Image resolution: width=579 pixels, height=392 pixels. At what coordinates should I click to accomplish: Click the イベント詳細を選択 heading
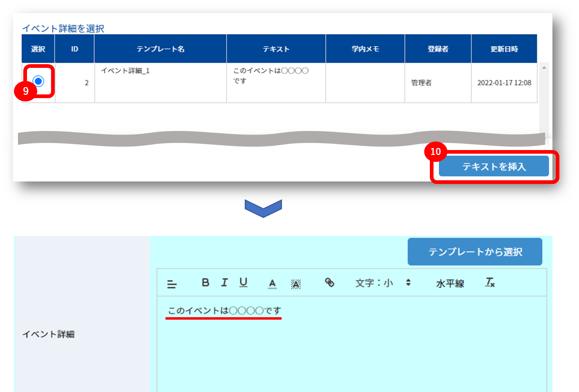click(x=63, y=28)
